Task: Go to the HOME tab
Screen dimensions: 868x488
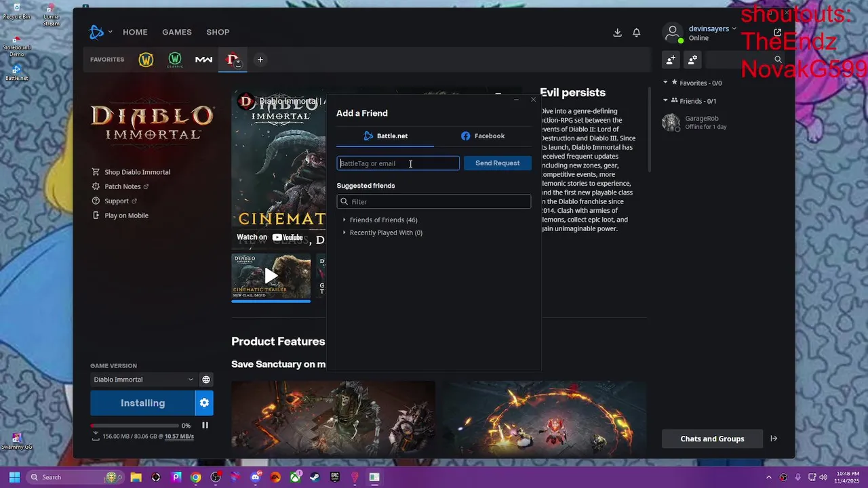Action: click(x=135, y=32)
